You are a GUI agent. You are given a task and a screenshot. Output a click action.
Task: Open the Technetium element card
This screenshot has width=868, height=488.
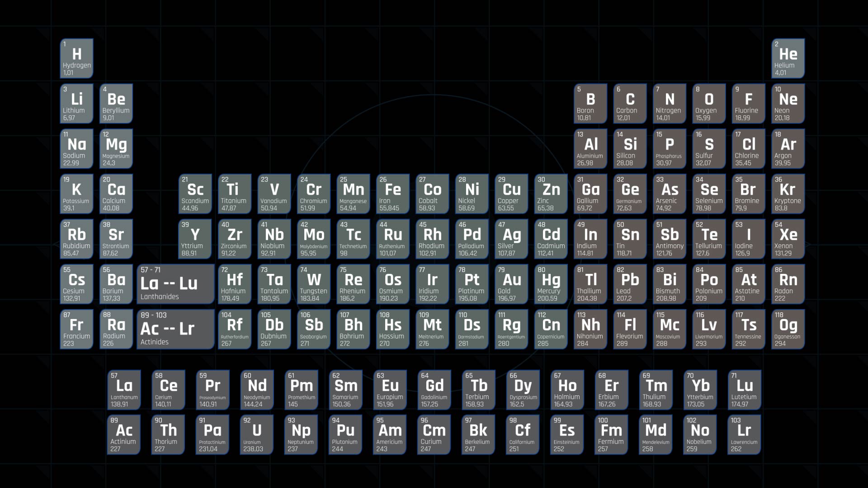(x=354, y=239)
